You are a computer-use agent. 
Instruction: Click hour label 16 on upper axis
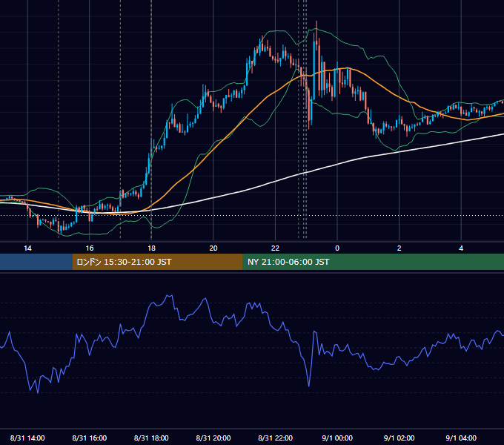click(x=90, y=248)
